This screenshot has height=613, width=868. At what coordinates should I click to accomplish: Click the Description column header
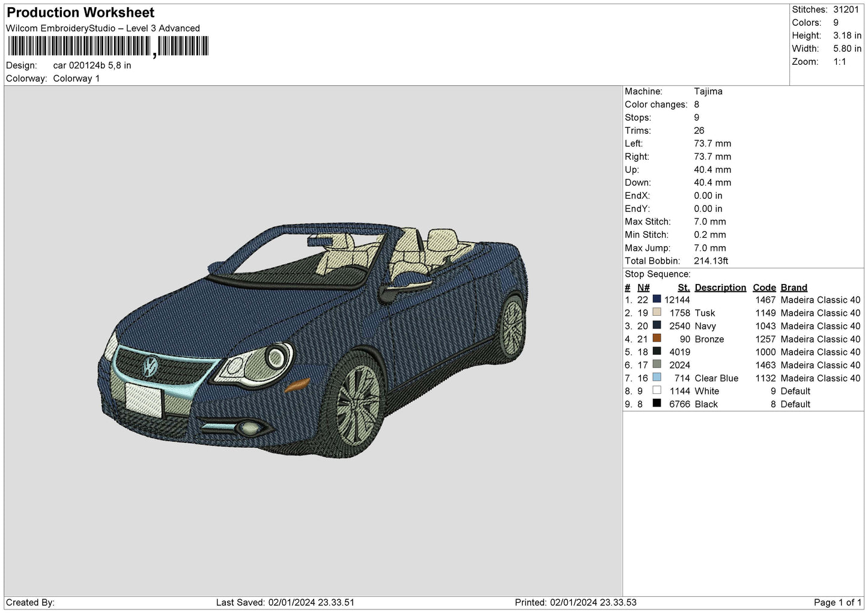720,288
